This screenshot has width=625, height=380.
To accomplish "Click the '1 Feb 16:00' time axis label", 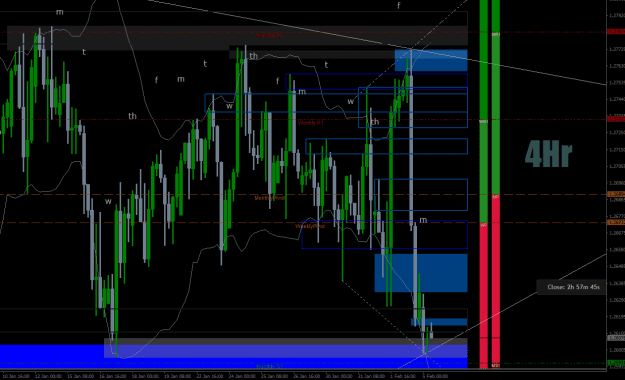I will point(403,376).
